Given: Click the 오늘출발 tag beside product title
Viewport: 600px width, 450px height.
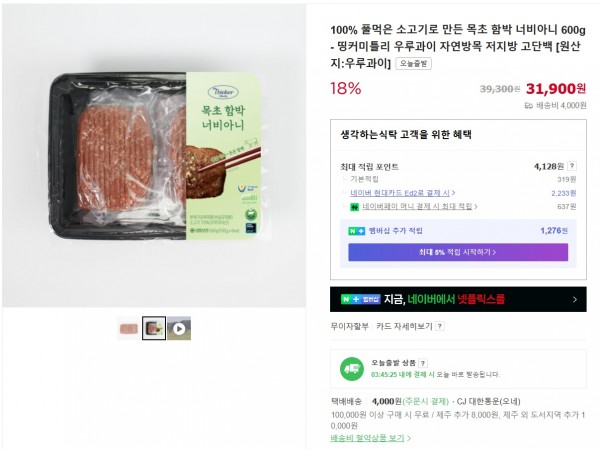Looking at the screenshot, I should tap(413, 64).
